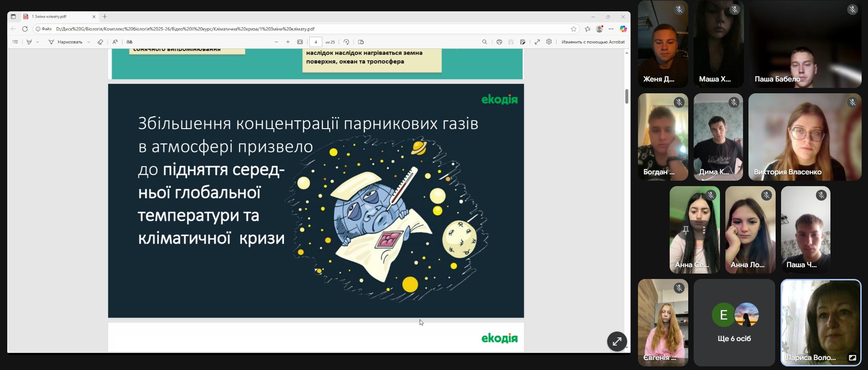The height and width of the screenshot is (370, 868).
Task: Expand the highlight tool options arrow
Action: (38, 42)
